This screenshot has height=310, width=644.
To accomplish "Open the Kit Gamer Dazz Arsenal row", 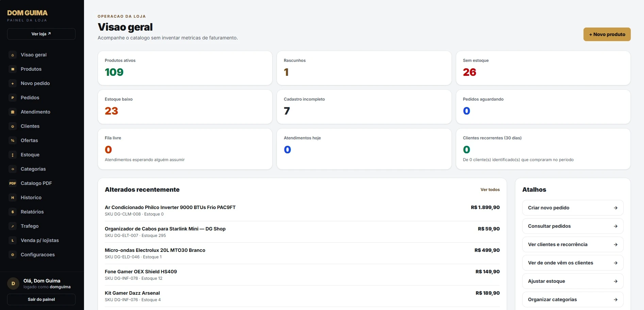I will click(302, 296).
